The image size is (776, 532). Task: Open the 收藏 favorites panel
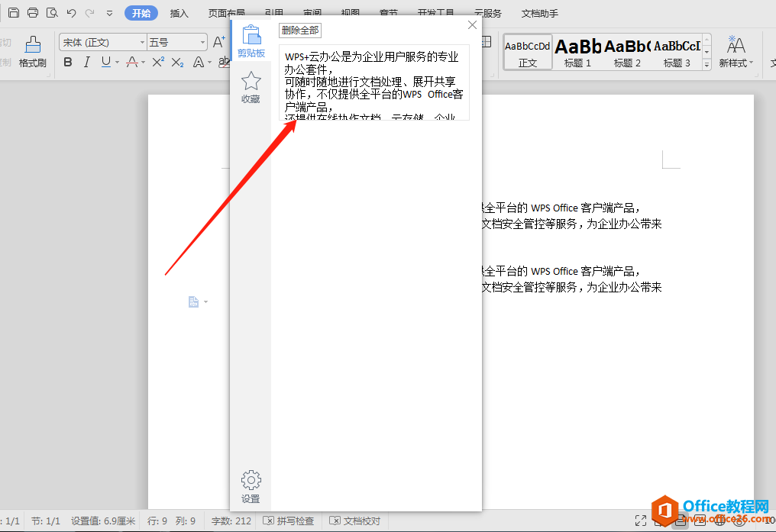coord(251,88)
